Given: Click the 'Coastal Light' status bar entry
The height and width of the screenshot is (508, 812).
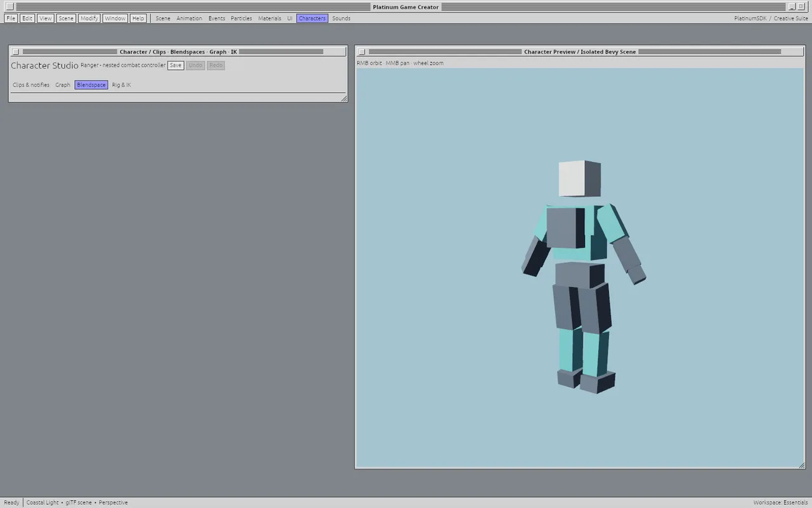Looking at the screenshot, I should click(x=43, y=502).
